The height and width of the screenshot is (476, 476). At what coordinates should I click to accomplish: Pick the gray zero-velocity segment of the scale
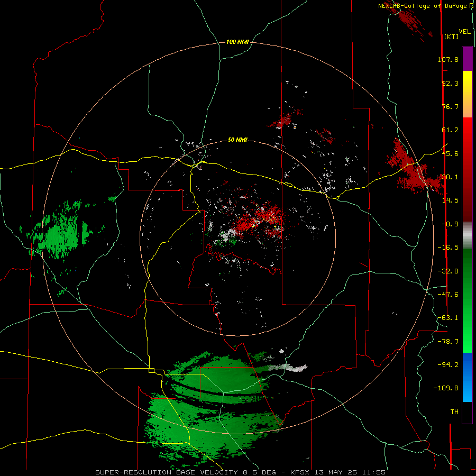tap(467, 235)
